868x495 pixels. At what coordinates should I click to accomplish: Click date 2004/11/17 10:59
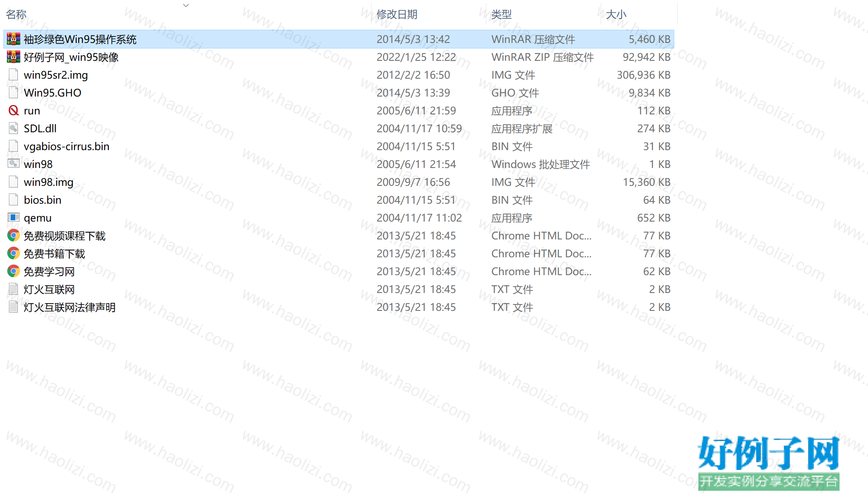419,129
